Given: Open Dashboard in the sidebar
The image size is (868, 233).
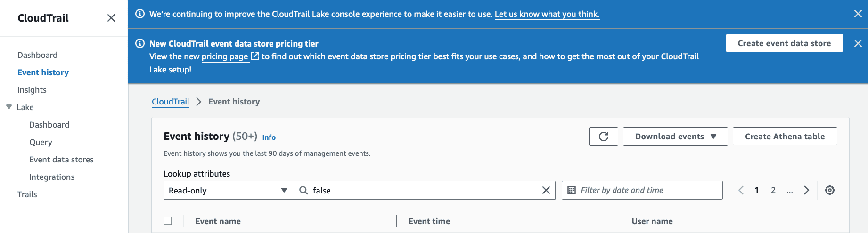Looking at the screenshot, I should click(38, 55).
